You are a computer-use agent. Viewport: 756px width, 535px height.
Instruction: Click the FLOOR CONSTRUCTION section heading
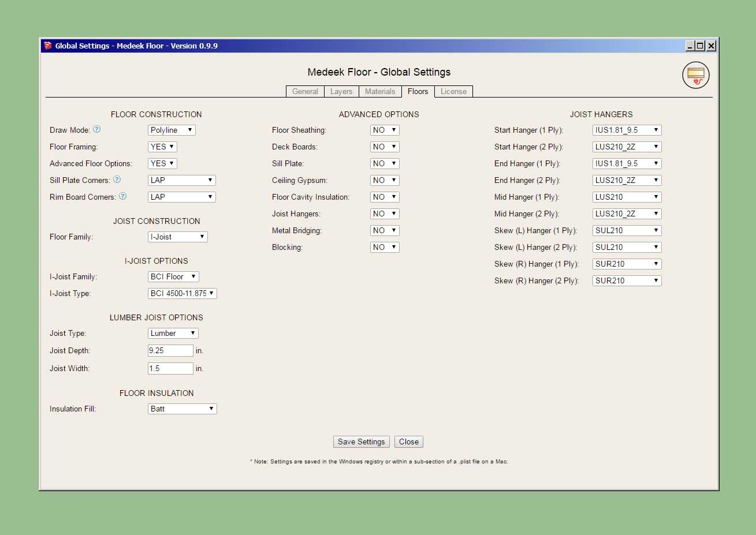[x=157, y=114]
